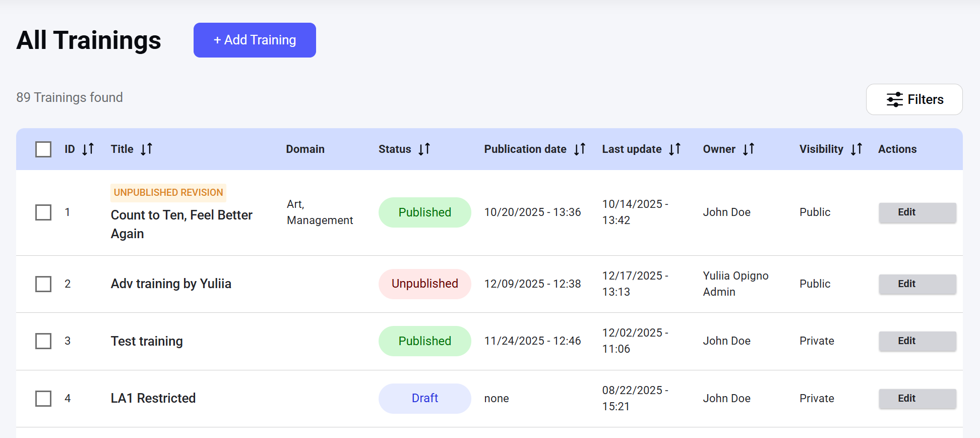Click the Actions column header
The height and width of the screenshot is (438, 980).
click(897, 149)
